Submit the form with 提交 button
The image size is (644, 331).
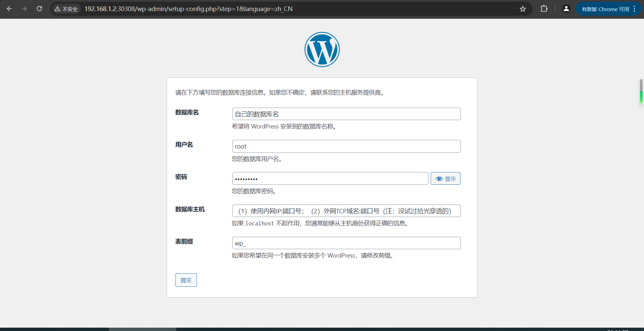[x=186, y=280]
